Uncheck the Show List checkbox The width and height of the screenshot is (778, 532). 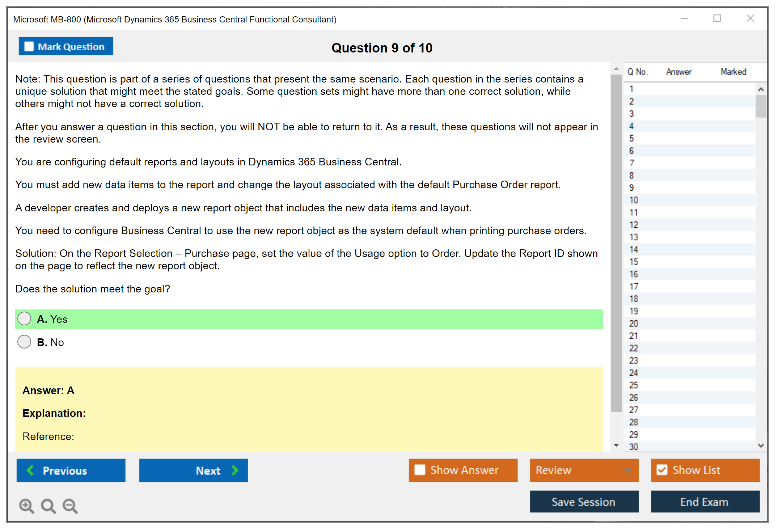(x=662, y=470)
